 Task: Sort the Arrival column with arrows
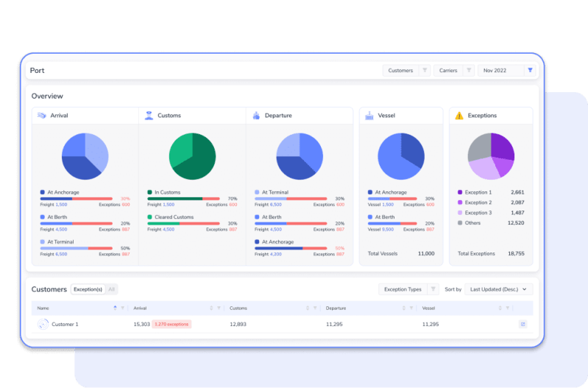coord(211,308)
